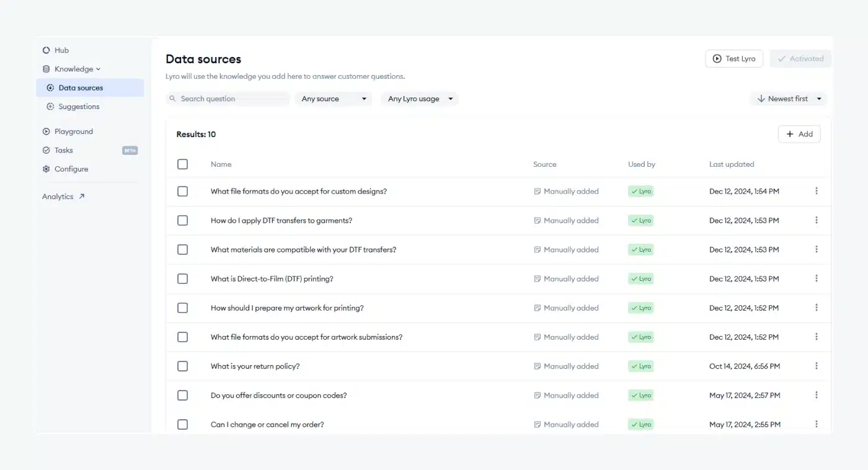Click the Oct 14, 2024, 6:56 PM date
This screenshot has width=868, height=470.
pyautogui.click(x=745, y=366)
